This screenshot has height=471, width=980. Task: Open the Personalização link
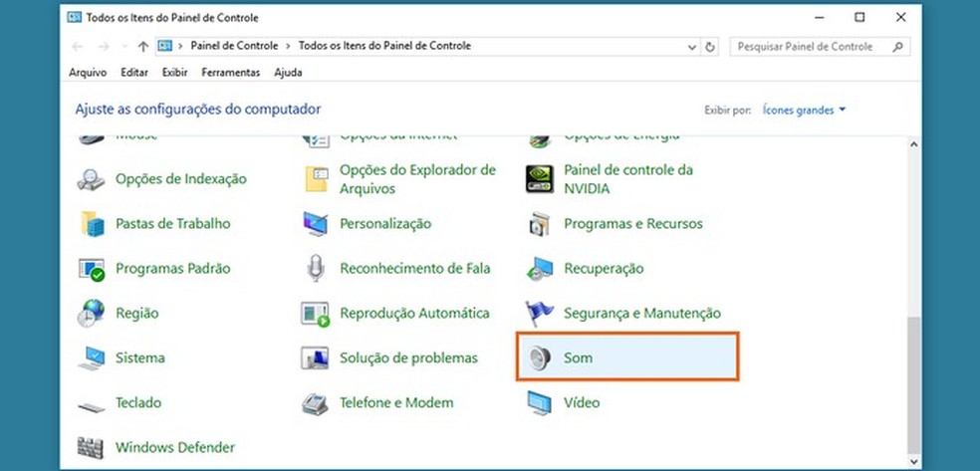pos(385,224)
